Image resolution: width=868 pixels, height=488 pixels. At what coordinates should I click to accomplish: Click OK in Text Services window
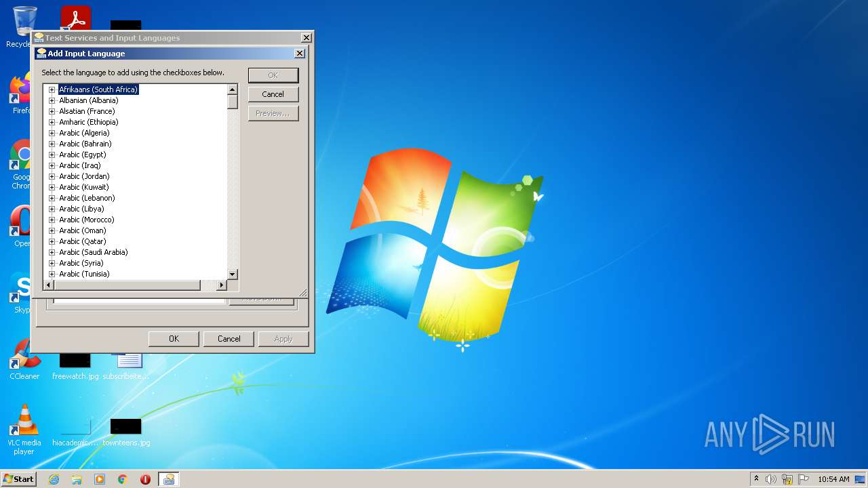click(174, 339)
